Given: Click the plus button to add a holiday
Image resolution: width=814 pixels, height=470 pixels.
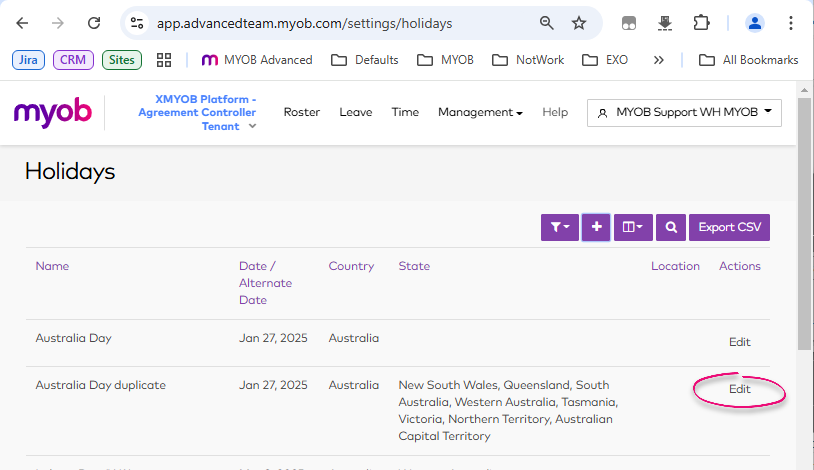Looking at the screenshot, I should point(596,227).
